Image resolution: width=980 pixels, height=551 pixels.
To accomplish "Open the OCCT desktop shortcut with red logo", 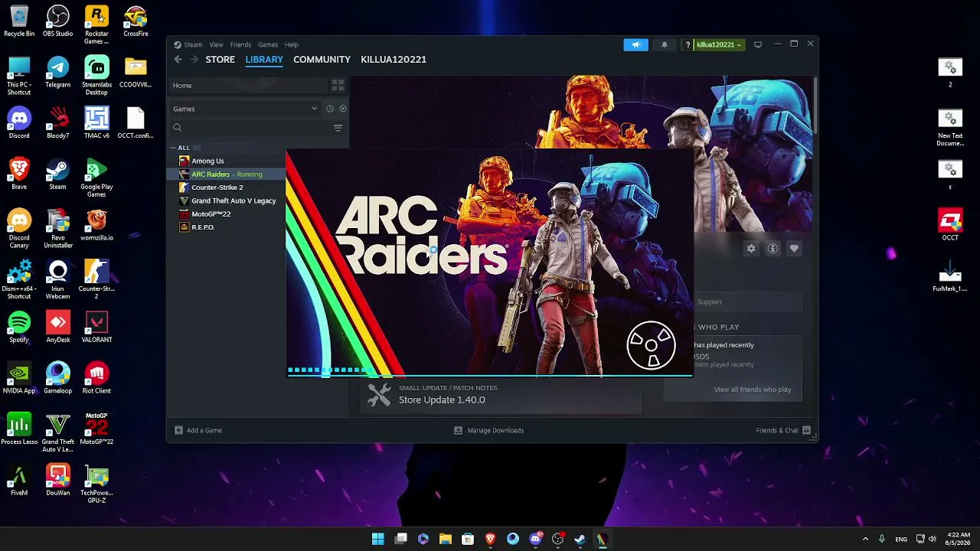I will (x=950, y=225).
